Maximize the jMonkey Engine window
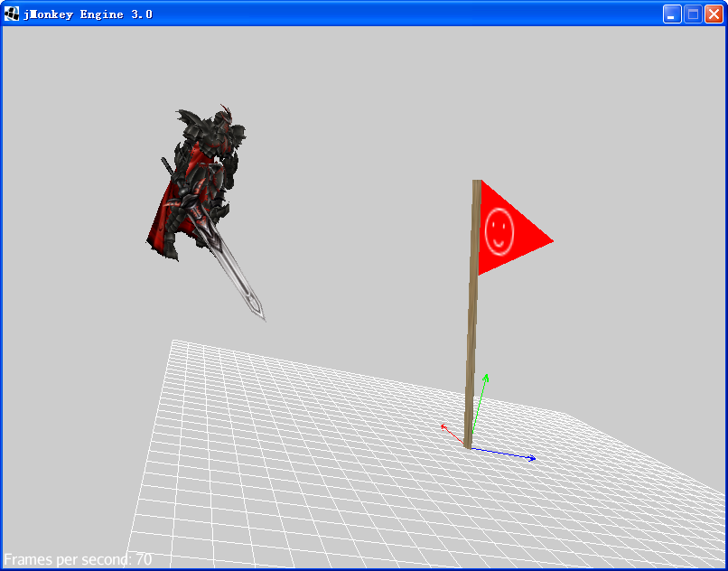Viewport: 728px width, 571px height. [x=693, y=14]
